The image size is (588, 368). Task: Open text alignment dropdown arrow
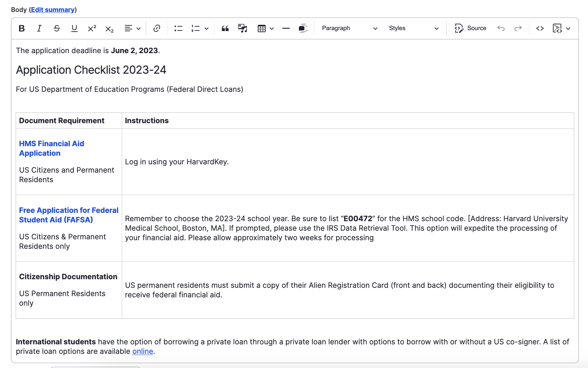click(x=139, y=29)
